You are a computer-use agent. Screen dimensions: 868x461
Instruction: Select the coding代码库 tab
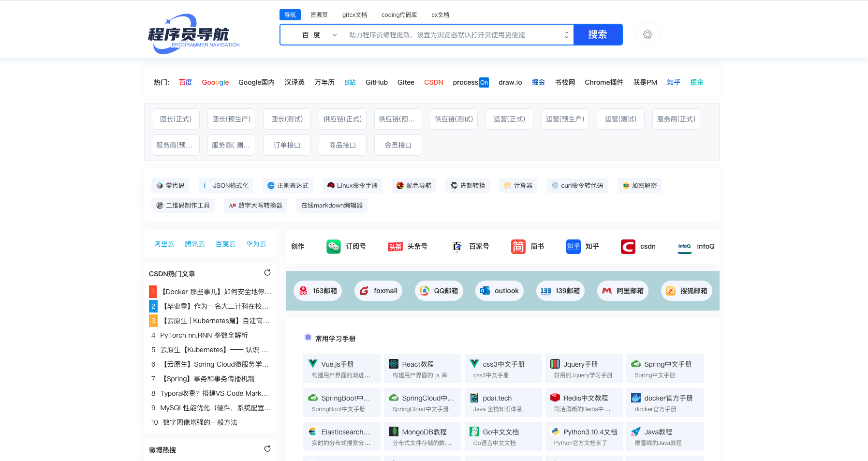tap(399, 15)
